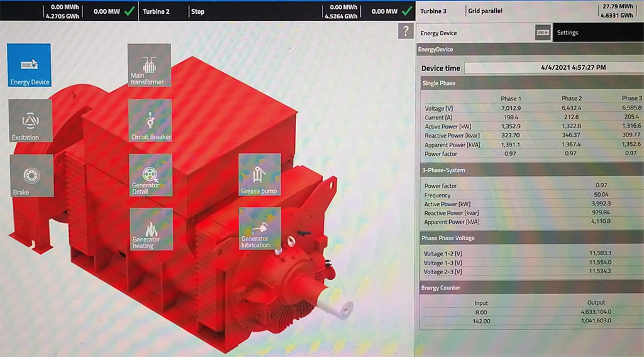The image size is (644, 357).
Task: Select the Energy Device tab
Action: click(439, 33)
